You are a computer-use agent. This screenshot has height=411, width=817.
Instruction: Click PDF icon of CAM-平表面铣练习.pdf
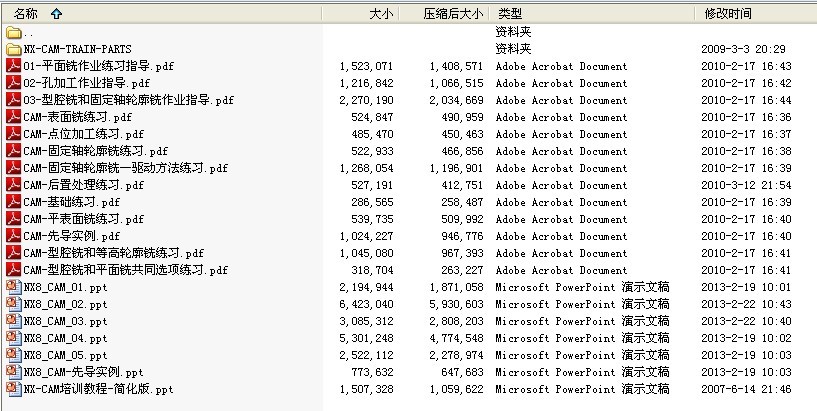click(x=14, y=219)
